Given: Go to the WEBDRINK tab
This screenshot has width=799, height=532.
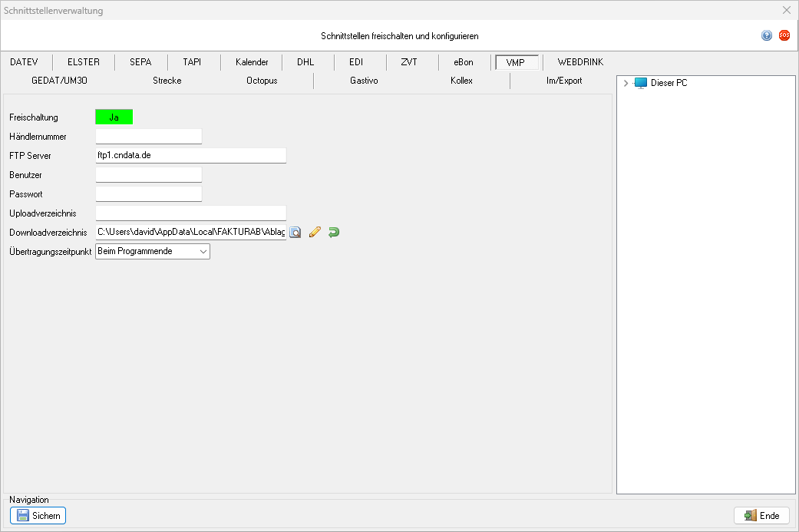Looking at the screenshot, I should [x=586, y=62].
